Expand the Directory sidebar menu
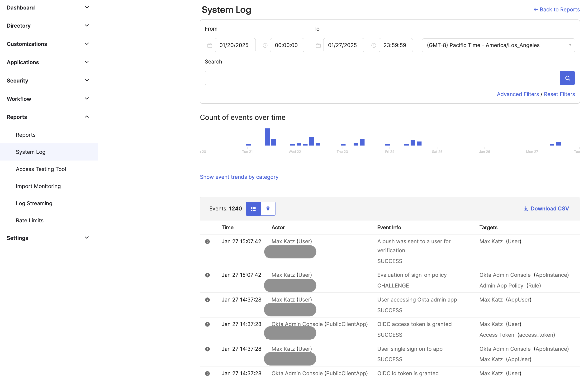This screenshot has width=588, height=380. pyautogui.click(x=86, y=26)
